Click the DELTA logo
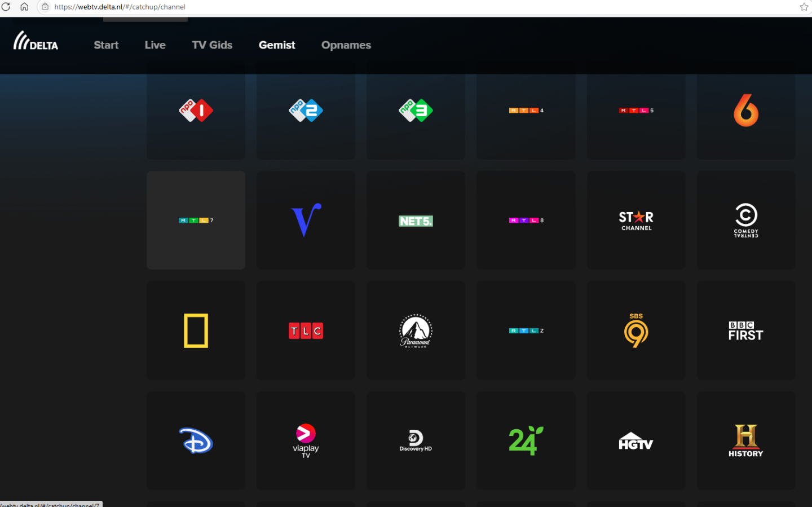This screenshot has height=507, width=812. [36, 41]
